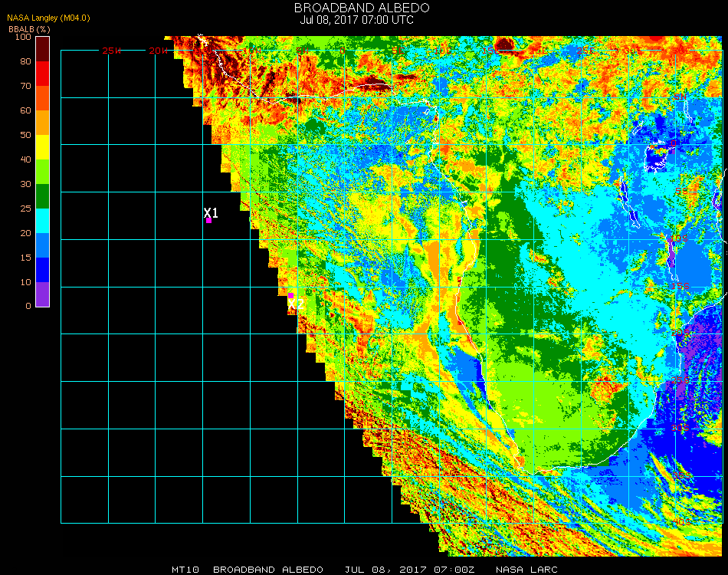Choose the yellow 40-50% colorbar segment
Image resolution: width=728 pixels, height=575 pixels.
click(43, 147)
